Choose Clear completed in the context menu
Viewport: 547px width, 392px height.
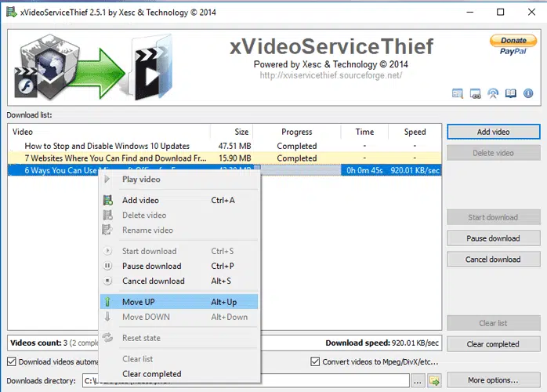point(179,374)
